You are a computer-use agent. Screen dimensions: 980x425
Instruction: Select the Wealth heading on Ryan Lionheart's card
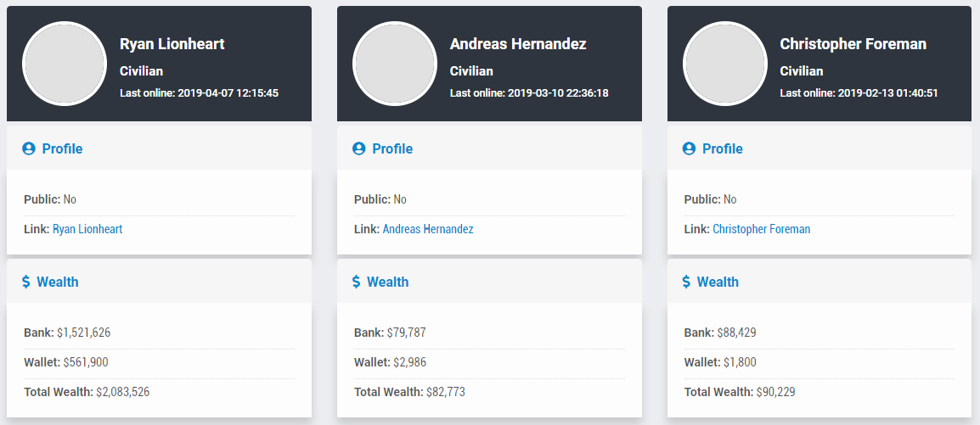[x=58, y=282]
